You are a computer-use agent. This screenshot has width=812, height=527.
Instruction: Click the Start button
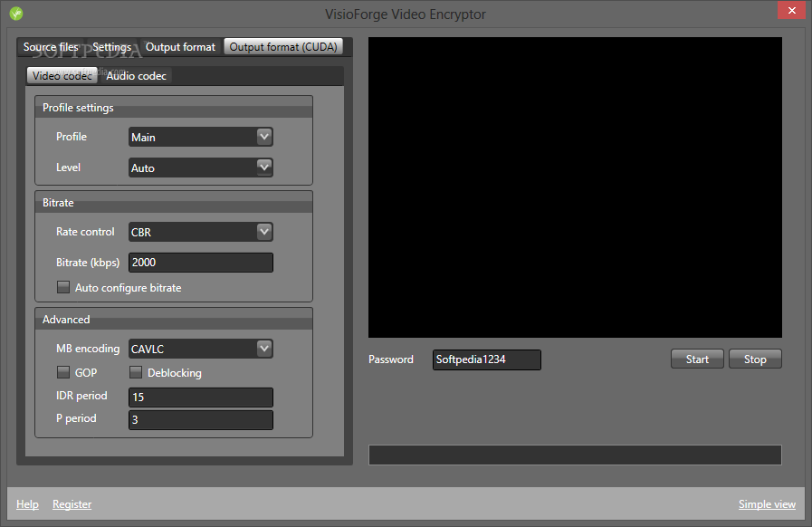point(697,359)
